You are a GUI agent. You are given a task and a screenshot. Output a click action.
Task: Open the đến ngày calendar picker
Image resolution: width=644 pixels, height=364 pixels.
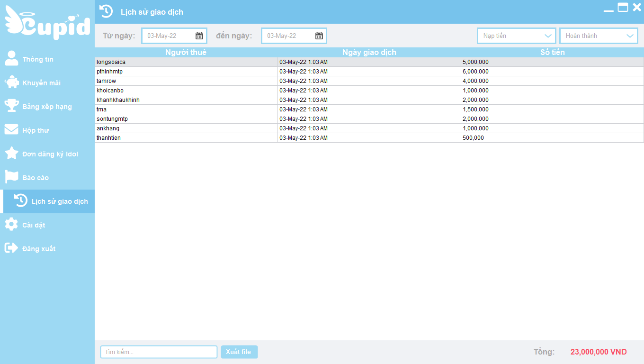point(319,36)
